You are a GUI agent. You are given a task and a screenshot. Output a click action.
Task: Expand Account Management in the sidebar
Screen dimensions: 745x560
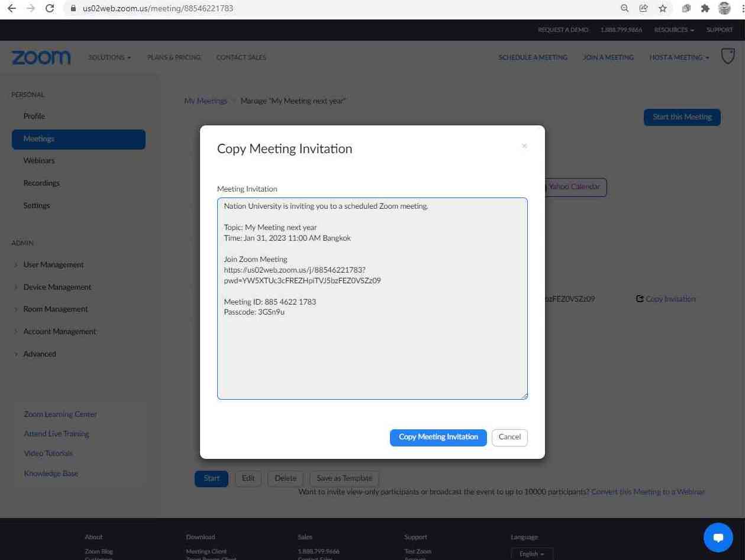click(x=59, y=332)
